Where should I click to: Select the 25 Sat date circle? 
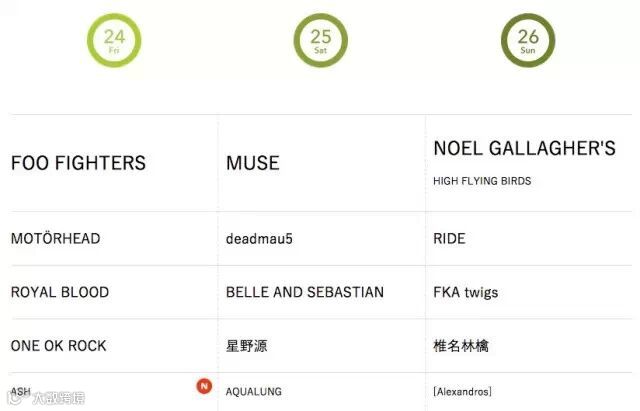pos(321,40)
